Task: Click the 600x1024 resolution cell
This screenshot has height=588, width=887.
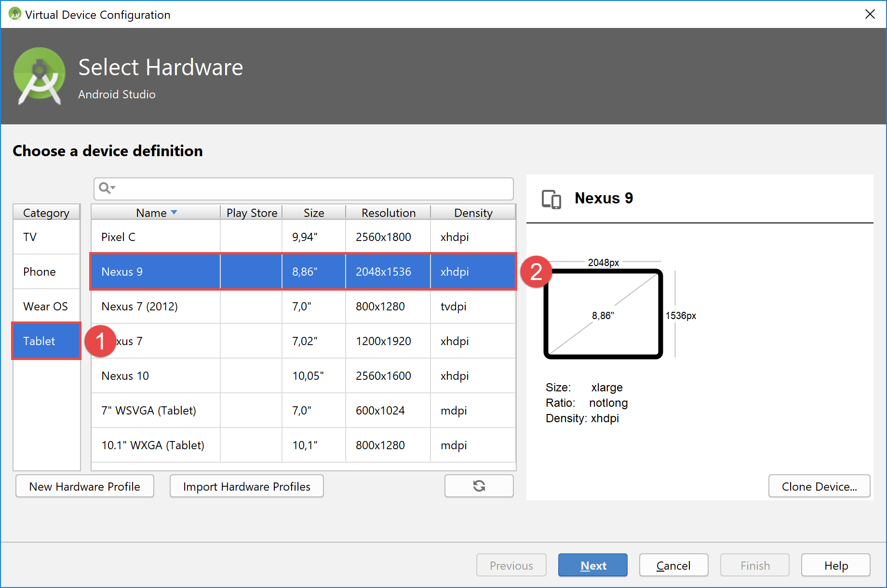Action: 388,410
